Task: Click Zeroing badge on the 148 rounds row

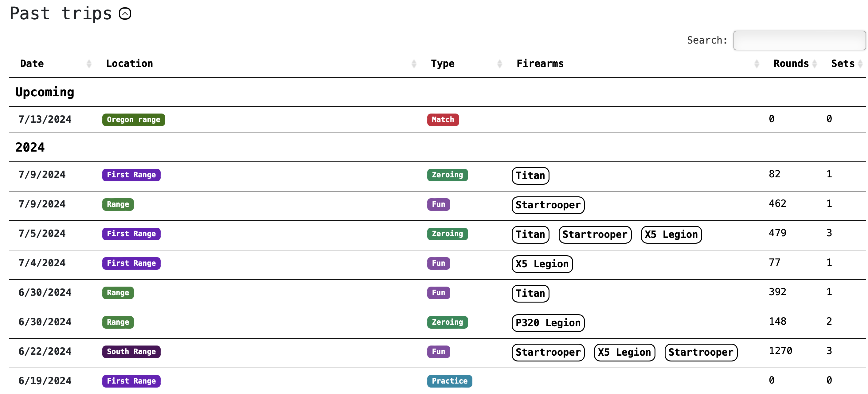Action: pos(447,322)
